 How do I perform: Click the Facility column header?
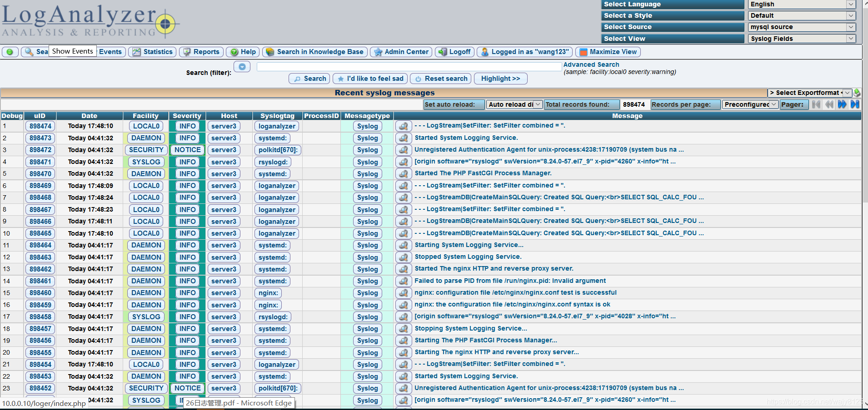click(145, 116)
